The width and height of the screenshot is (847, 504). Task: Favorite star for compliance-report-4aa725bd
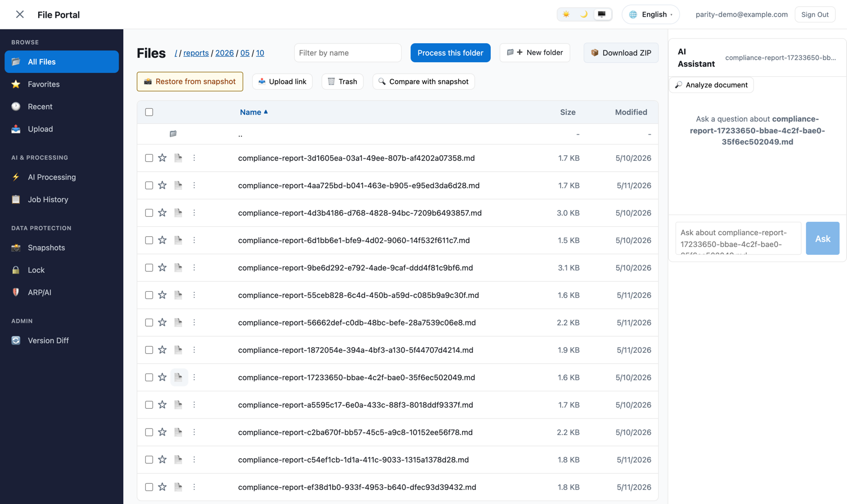coord(162,185)
